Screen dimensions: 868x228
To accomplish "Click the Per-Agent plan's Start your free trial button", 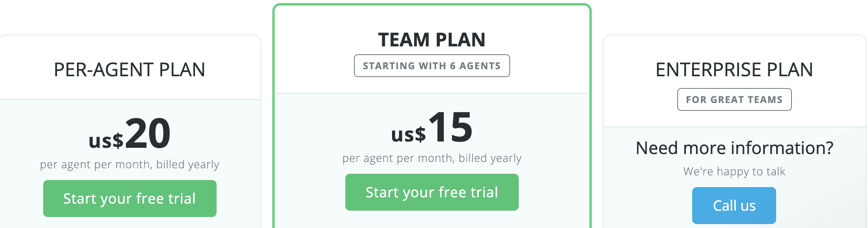I will point(129,199).
